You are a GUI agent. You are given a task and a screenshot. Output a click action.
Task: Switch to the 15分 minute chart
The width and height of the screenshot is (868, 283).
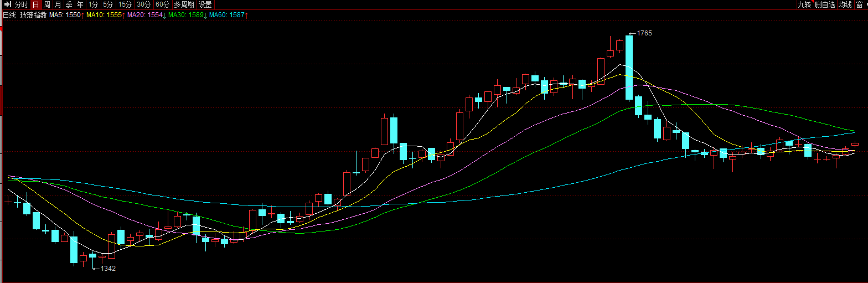[125, 4]
